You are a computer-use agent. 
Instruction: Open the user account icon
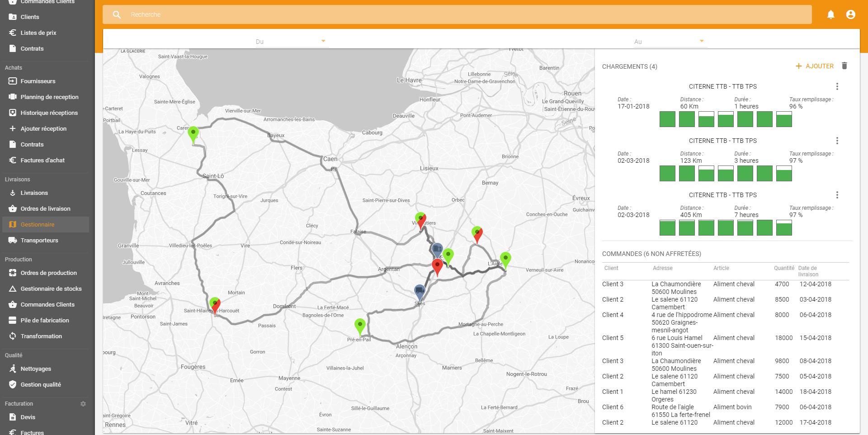pos(850,14)
